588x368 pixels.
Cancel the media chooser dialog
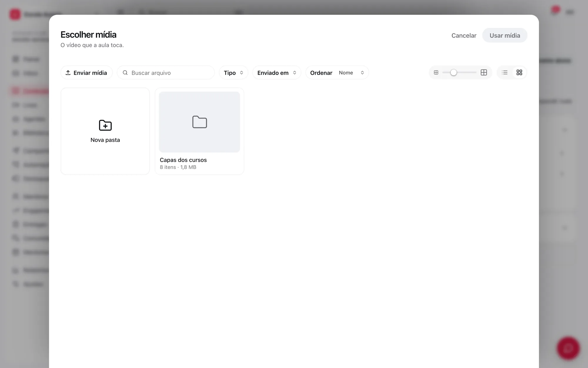pyautogui.click(x=464, y=35)
